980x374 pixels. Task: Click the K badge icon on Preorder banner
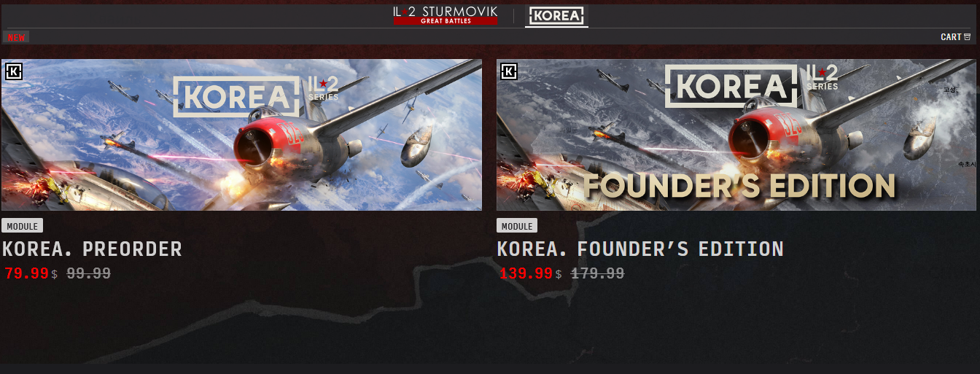pos(15,71)
